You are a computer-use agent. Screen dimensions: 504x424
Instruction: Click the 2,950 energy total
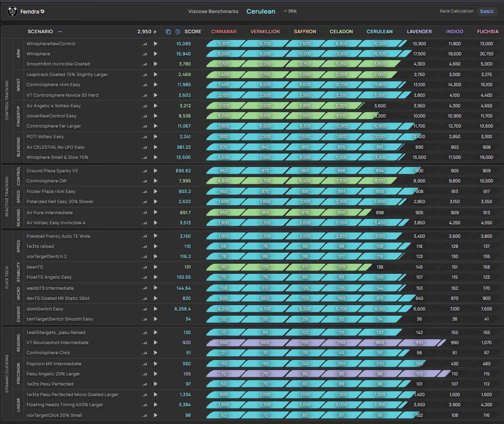point(147,32)
